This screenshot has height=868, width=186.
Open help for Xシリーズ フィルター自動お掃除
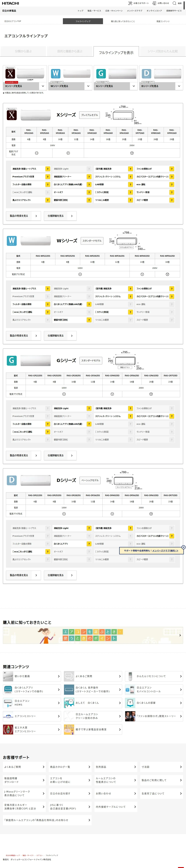click(x=48, y=184)
